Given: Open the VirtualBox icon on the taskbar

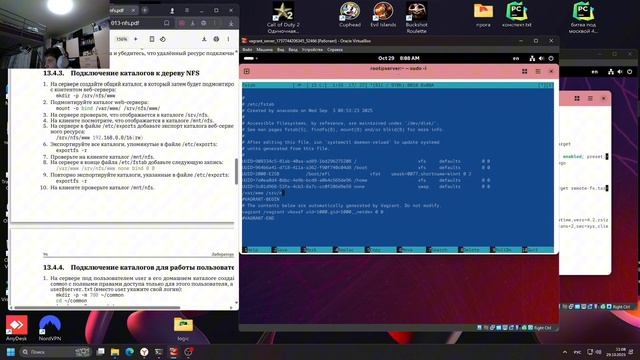Looking at the screenshot, I should point(173,352).
